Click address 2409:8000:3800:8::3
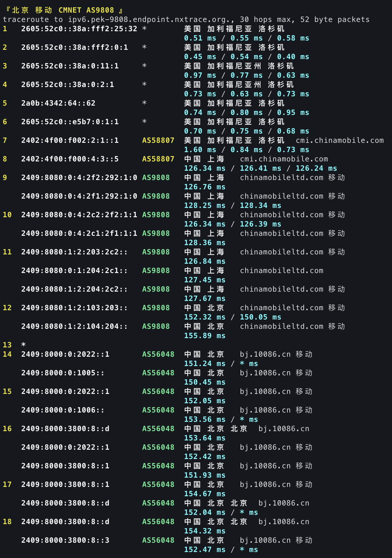 (65, 540)
